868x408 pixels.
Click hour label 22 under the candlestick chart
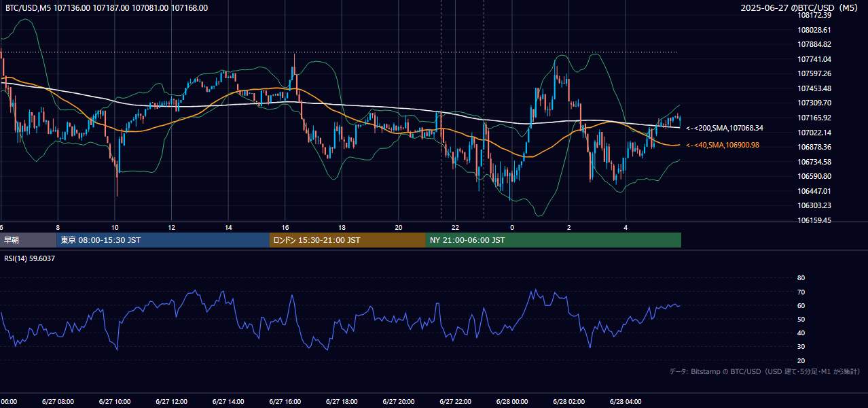click(455, 228)
